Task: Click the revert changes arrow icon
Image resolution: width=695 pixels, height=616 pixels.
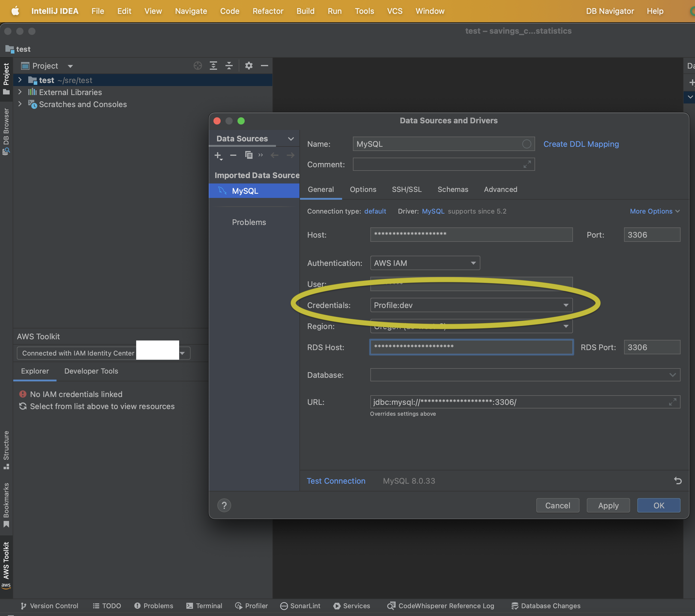Action: tap(677, 481)
